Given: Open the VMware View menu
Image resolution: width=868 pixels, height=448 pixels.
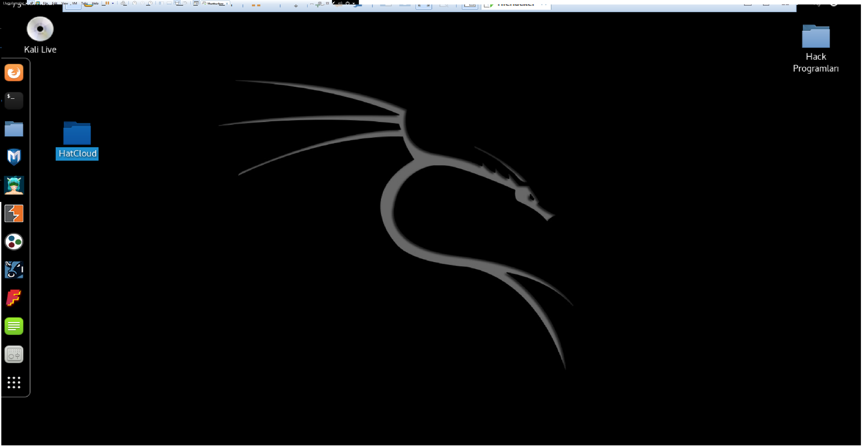Looking at the screenshot, I should (64, 3).
